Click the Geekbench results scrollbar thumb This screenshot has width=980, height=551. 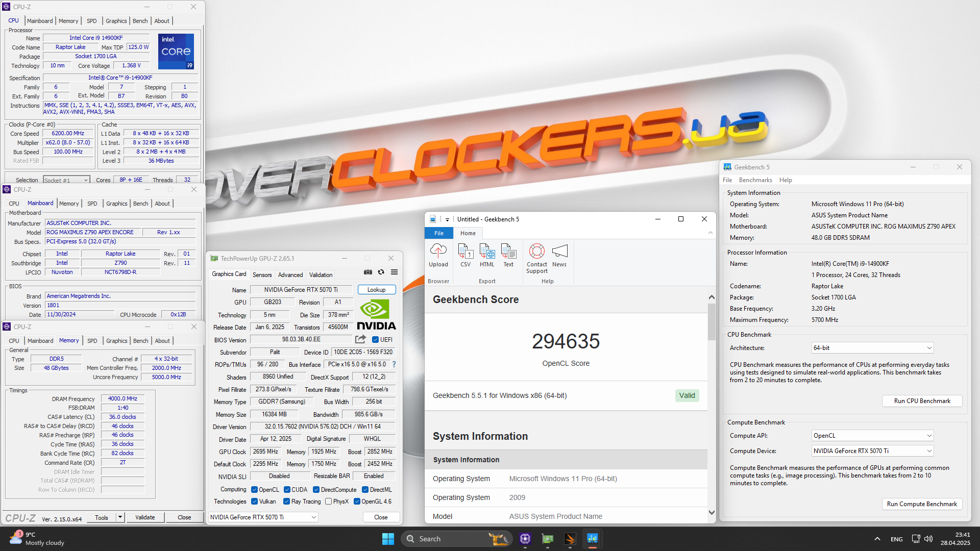(x=712, y=322)
